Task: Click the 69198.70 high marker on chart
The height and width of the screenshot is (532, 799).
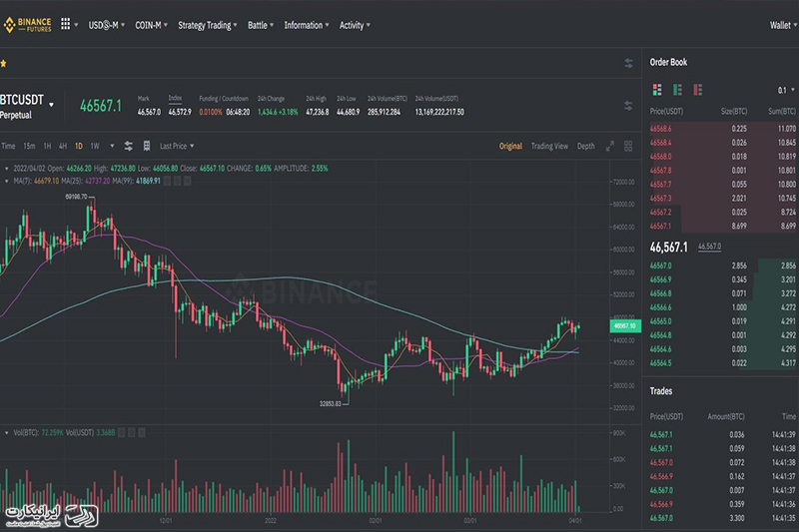Action: coord(77,197)
